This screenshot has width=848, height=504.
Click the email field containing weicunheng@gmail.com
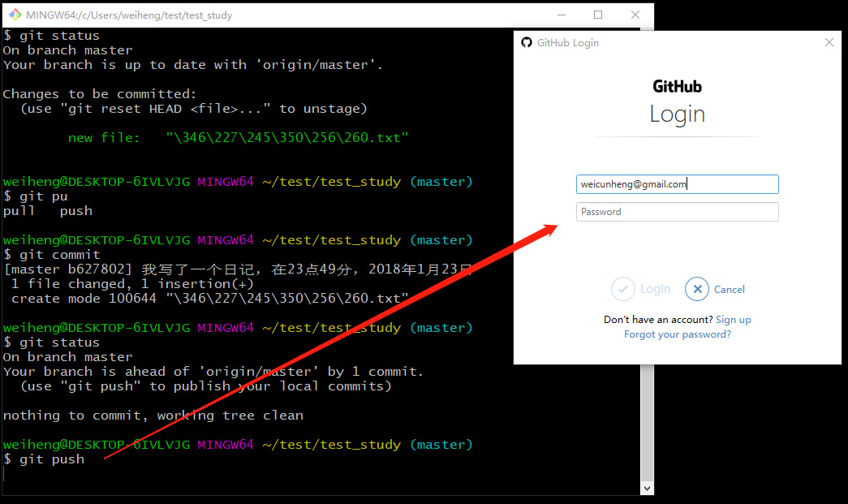(x=677, y=184)
